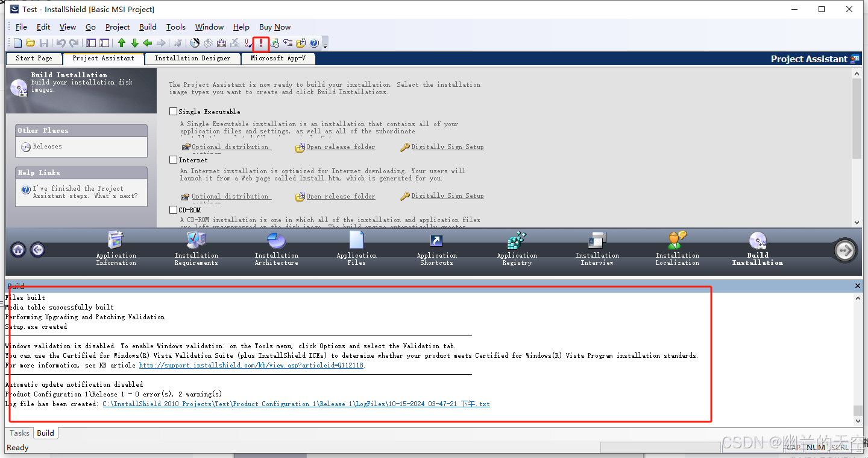Click Digitally Sign Setup under Internet

click(447, 196)
